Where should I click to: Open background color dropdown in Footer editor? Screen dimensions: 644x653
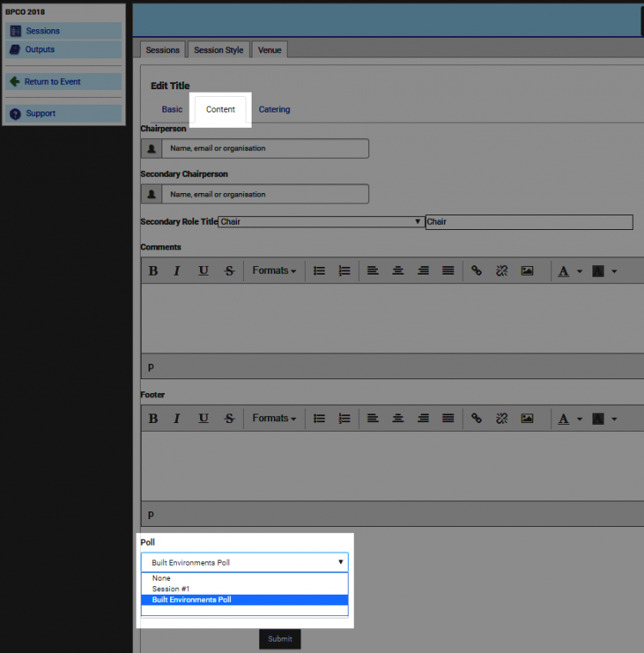614,419
